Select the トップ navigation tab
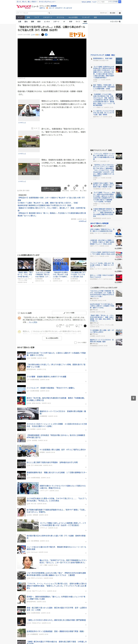The image size is (138, 644). [20, 17]
